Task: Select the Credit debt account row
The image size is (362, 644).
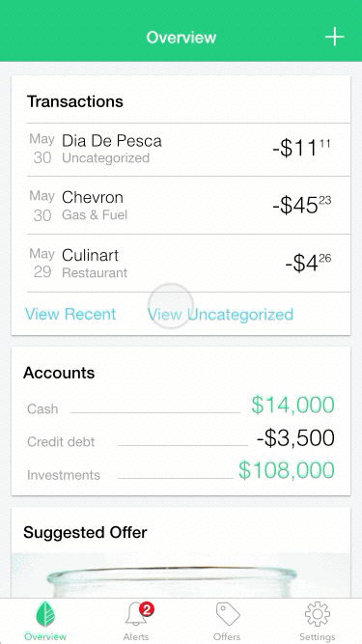Action: point(181,438)
